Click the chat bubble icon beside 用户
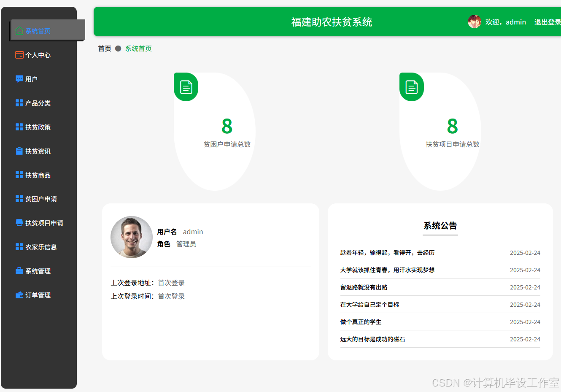Viewport: 561px width, 392px height. [19, 79]
